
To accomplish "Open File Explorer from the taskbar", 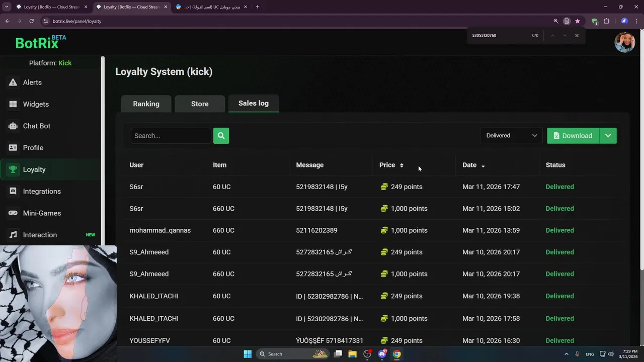I will click(352, 354).
